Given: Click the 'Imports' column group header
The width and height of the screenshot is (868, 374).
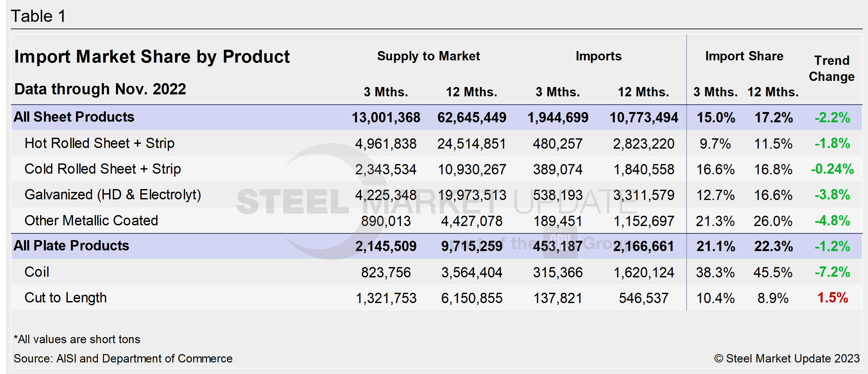Looking at the screenshot, I should click(x=598, y=56).
